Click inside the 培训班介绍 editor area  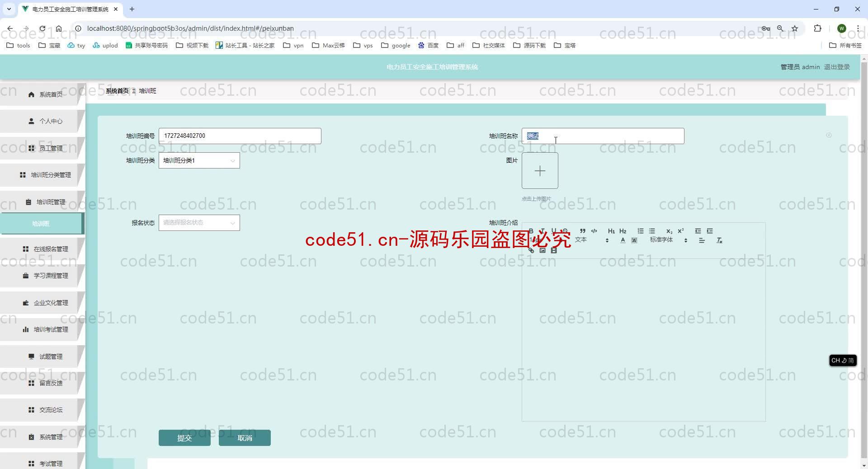[643, 340]
